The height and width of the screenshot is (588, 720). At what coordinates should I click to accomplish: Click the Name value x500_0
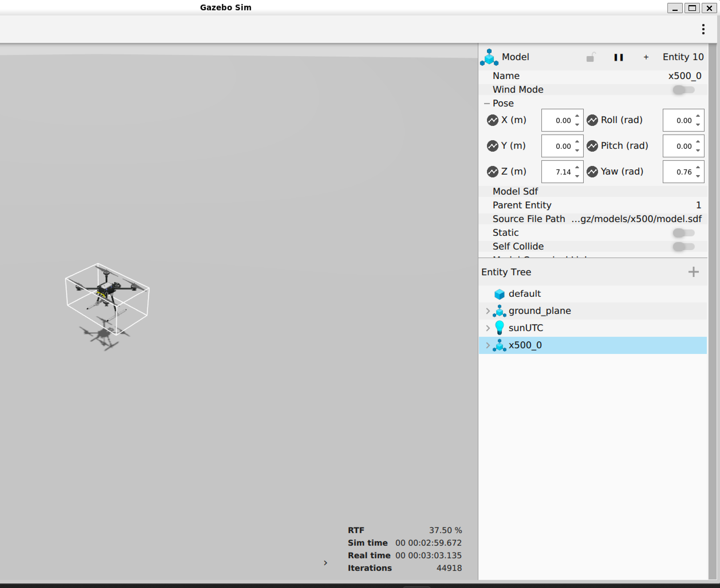pyautogui.click(x=685, y=76)
